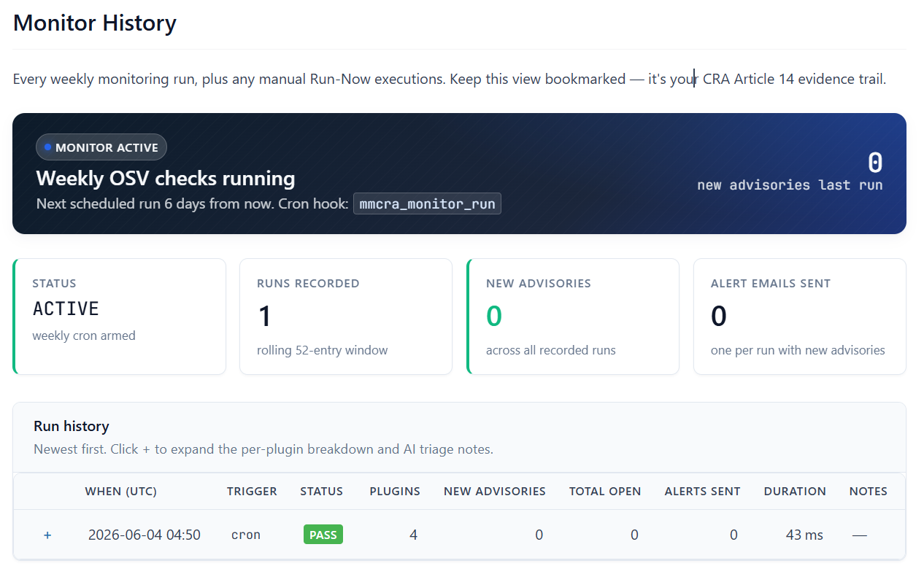Select the mmcra_monitor_run cron hook code

427,203
